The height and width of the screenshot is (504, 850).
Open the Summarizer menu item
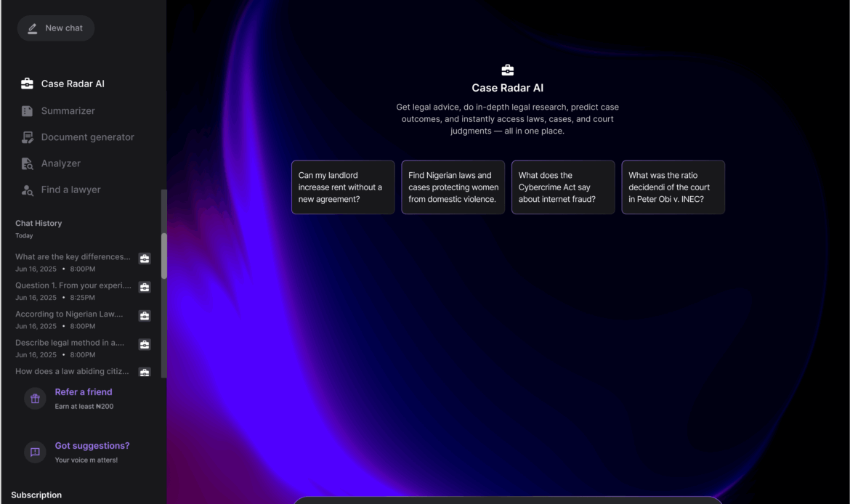point(68,111)
